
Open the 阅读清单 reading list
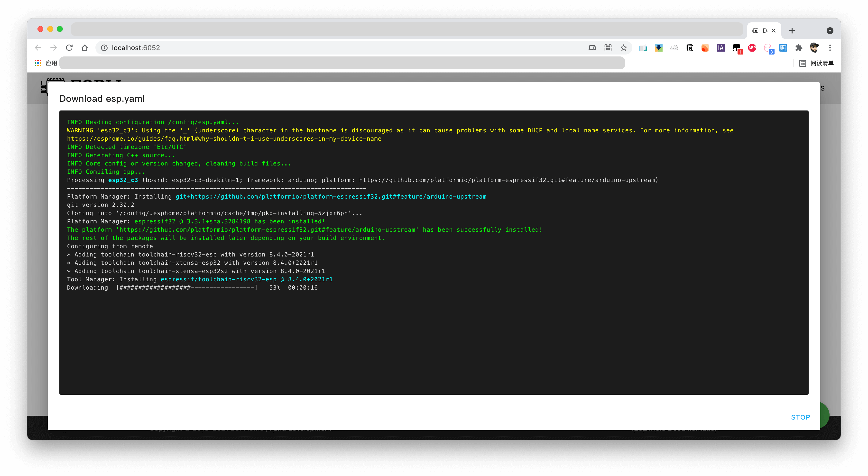click(816, 63)
